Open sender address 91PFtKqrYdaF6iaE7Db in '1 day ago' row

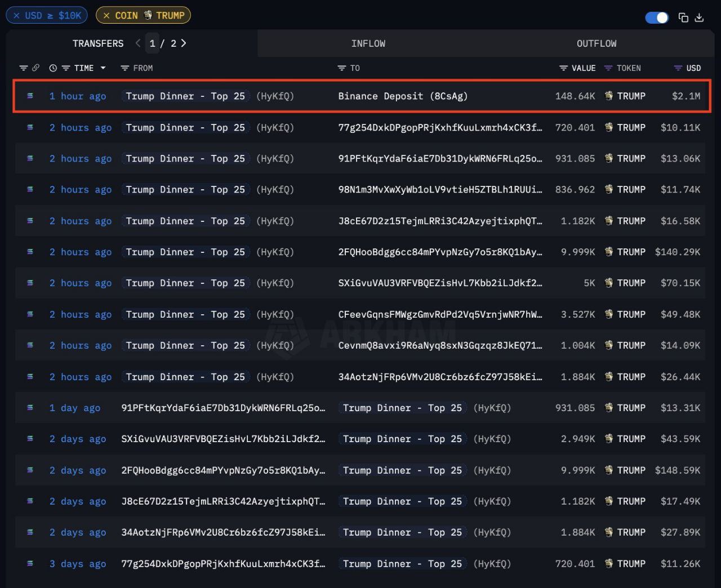coord(223,408)
